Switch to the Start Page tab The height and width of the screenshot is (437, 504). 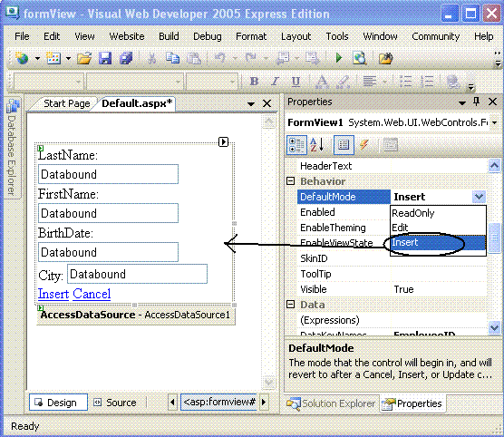66,103
